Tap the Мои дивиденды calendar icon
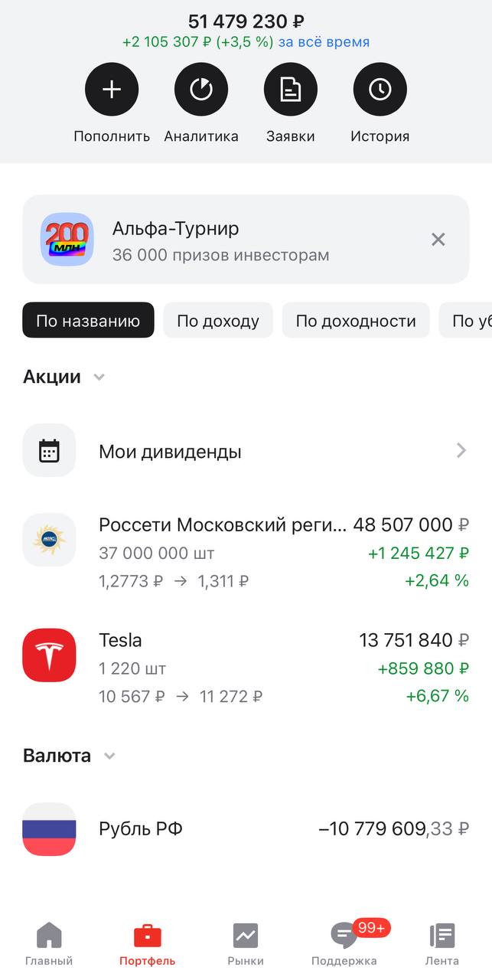Image resolution: width=492 pixels, height=980 pixels. (49, 451)
